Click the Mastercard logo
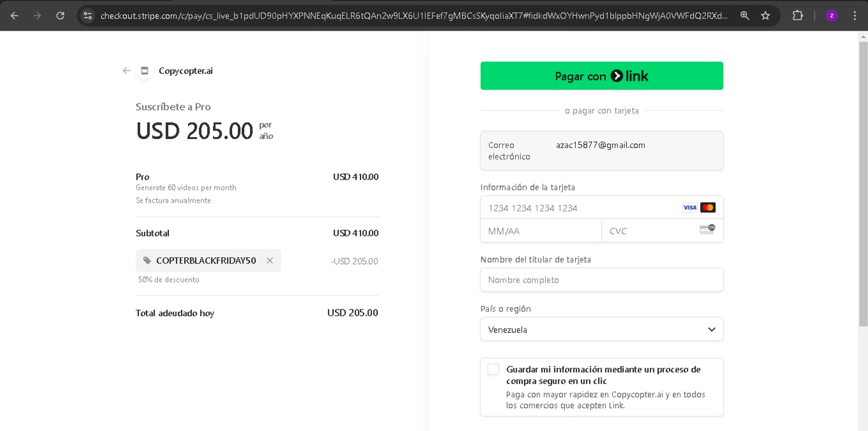 tap(708, 207)
